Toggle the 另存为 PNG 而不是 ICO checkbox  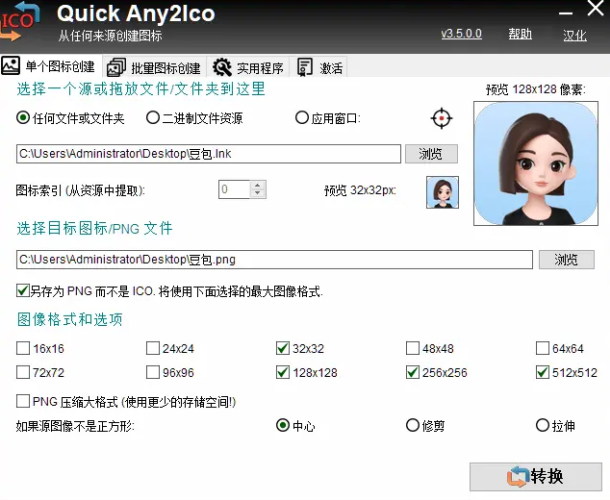coord(23,291)
